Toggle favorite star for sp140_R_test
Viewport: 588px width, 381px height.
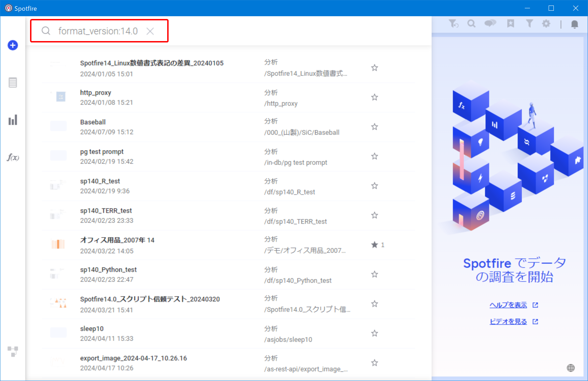pyautogui.click(x=374, y=186)
